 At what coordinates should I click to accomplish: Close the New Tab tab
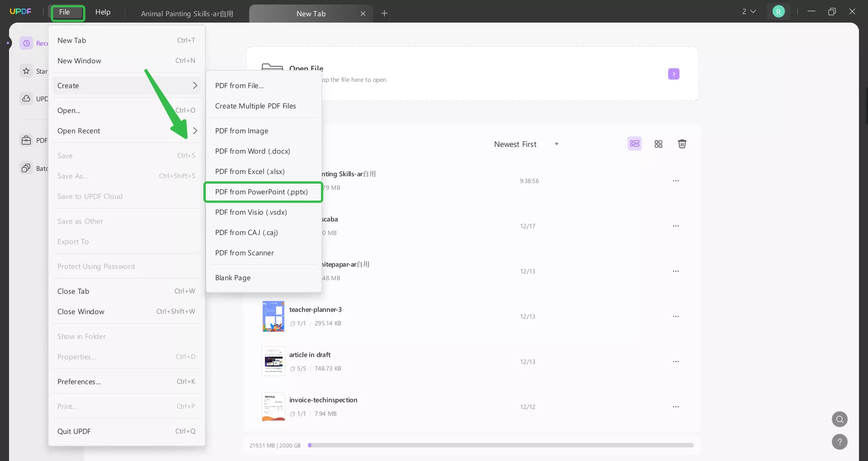coord(363,14)
